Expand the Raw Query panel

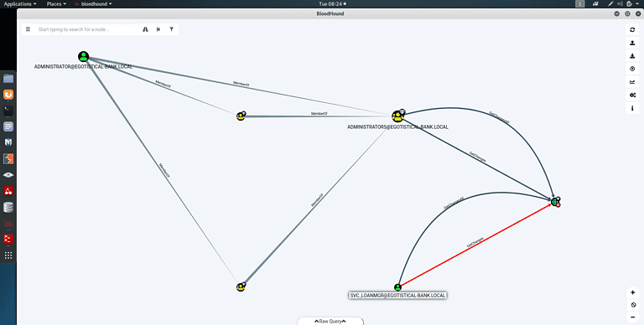(330, 322)
